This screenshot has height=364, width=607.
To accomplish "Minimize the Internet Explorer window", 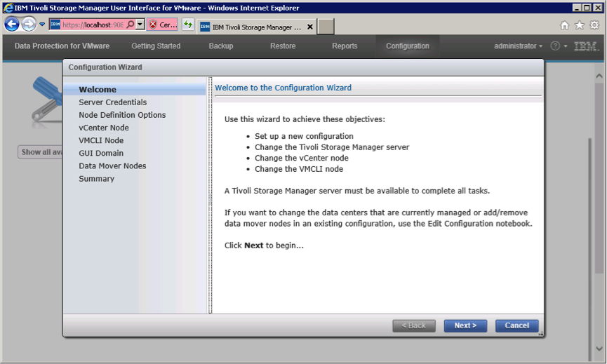I will (577, 7).
